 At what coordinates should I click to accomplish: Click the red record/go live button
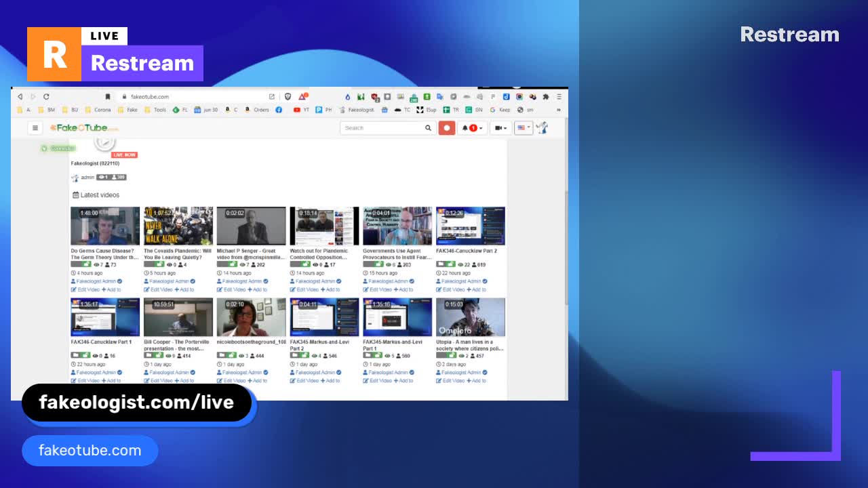[x=446, y=127]
